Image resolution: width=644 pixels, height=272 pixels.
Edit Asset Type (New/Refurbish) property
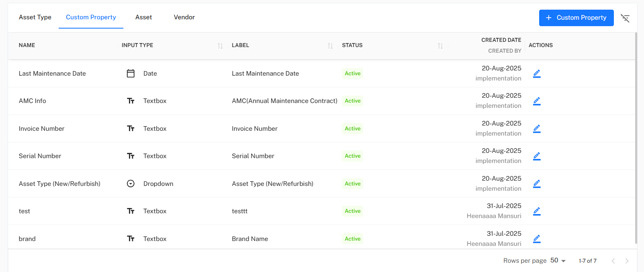(x=536, y=184)
